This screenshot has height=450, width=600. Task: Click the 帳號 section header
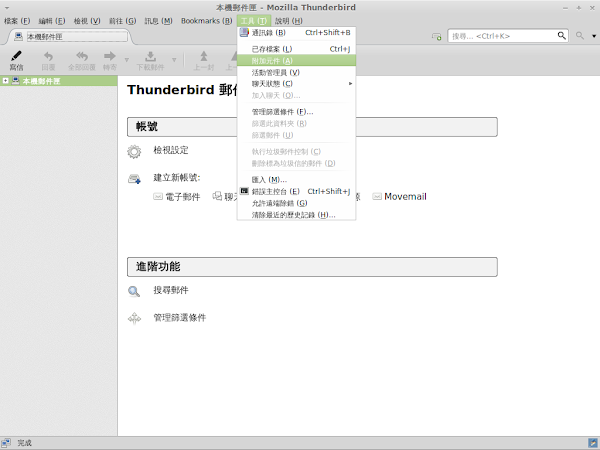coord(312,127)
